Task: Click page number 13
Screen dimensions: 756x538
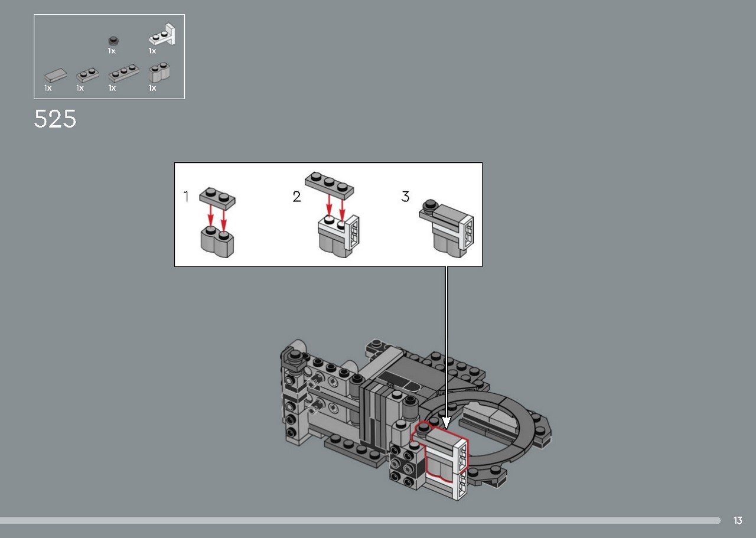Action: [x=738, y=520]
